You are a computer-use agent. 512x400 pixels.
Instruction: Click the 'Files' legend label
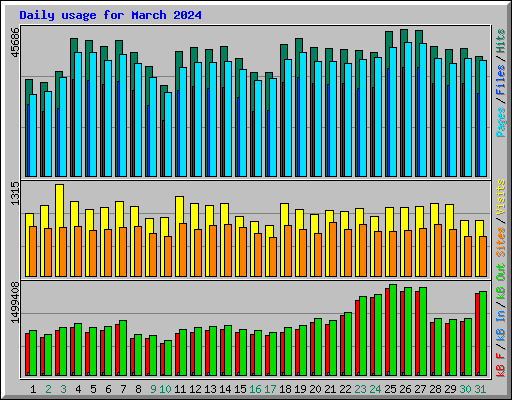tap(501, 80)
